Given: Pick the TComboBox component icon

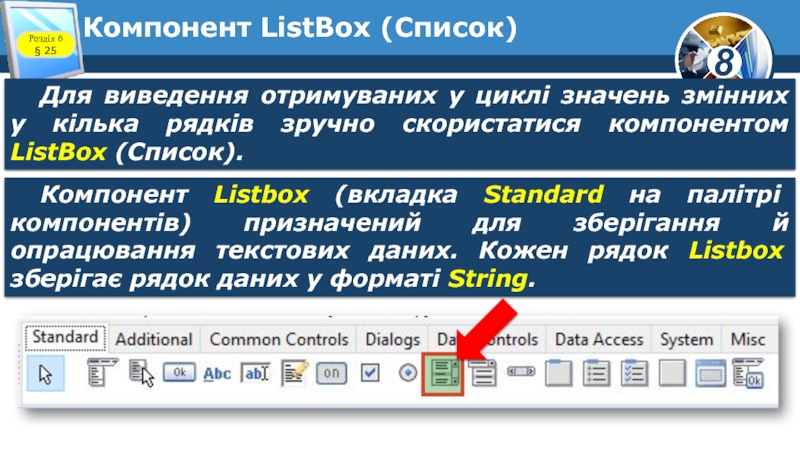Looking at the screenshot, I should pyautogui.click(x=482, y=372).
